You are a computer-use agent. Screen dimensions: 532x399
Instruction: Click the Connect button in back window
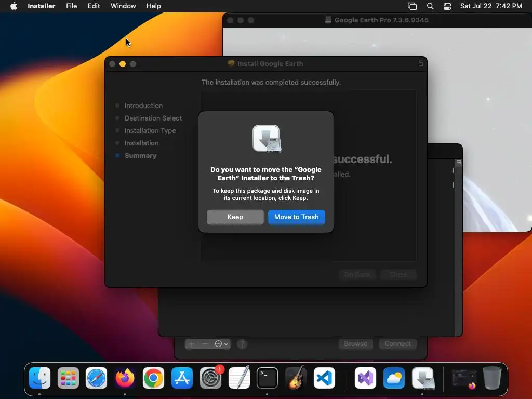[x=397, y=344]
